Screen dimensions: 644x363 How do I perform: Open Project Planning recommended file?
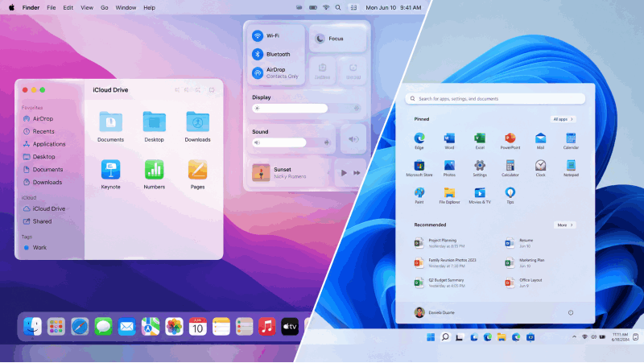[440, 243]
